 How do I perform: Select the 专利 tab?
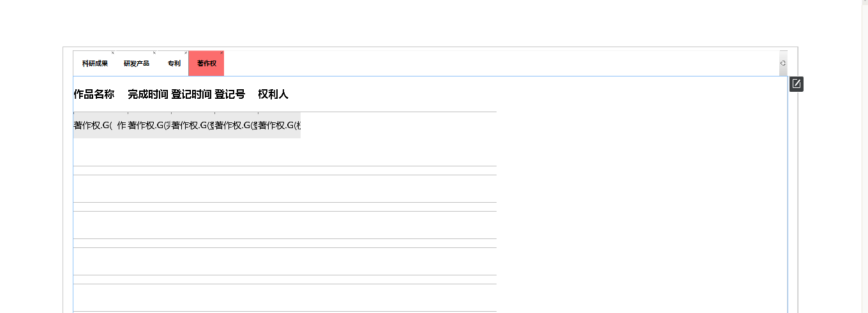(174, 64)
